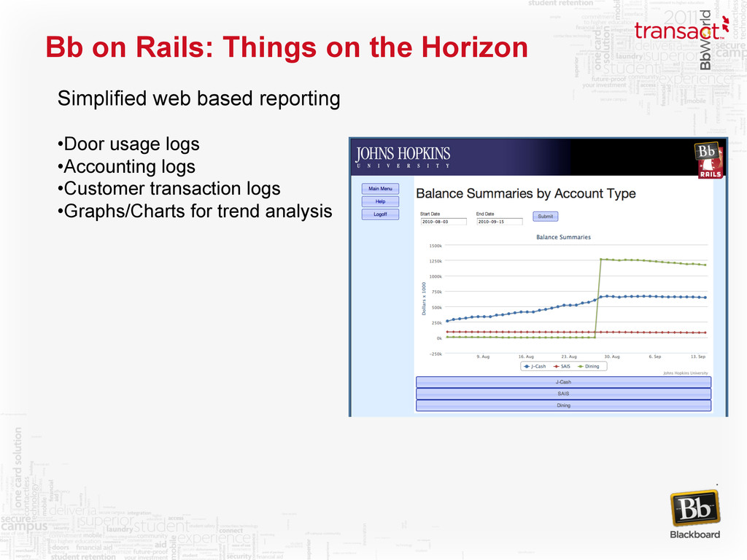This screenshot has height=560, width=747.
Task: Click the Help button in sidebar
Action: pyautogui.click(x=380, y=201)
